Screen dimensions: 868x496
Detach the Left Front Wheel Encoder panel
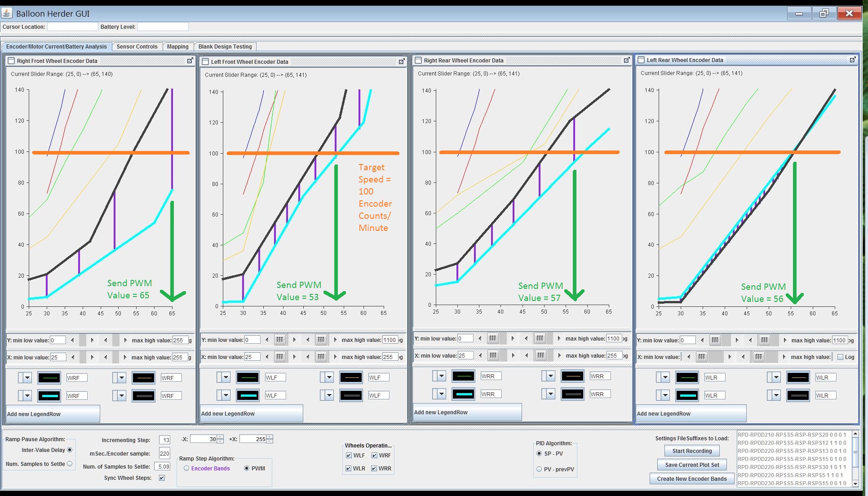click(x=402, y=62)
